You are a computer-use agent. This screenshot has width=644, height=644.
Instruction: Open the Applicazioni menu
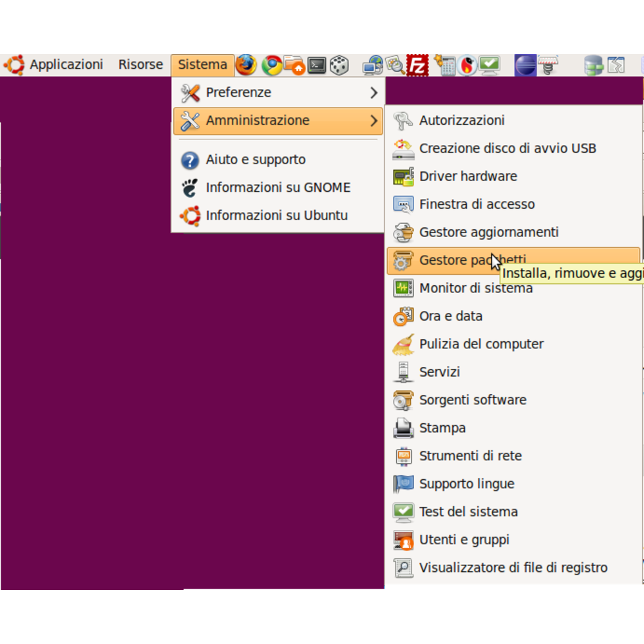click(66, 65)
